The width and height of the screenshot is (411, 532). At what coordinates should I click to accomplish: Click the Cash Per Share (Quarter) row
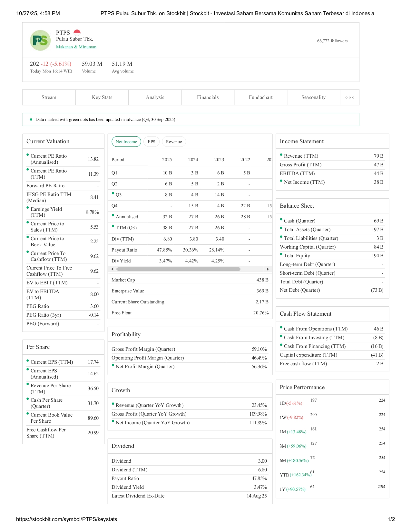point(63,403)
